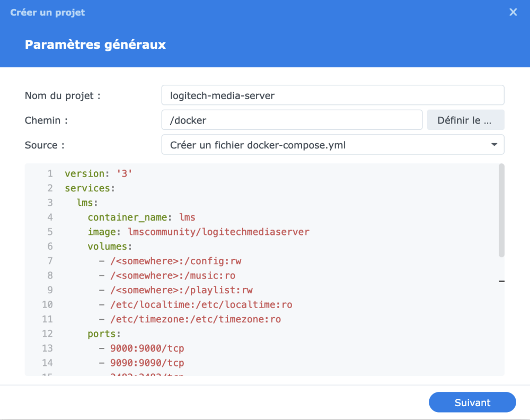530x420 pixels.
Task: Click the /playlist:rw volume line
Action: (x=181, y=290)
